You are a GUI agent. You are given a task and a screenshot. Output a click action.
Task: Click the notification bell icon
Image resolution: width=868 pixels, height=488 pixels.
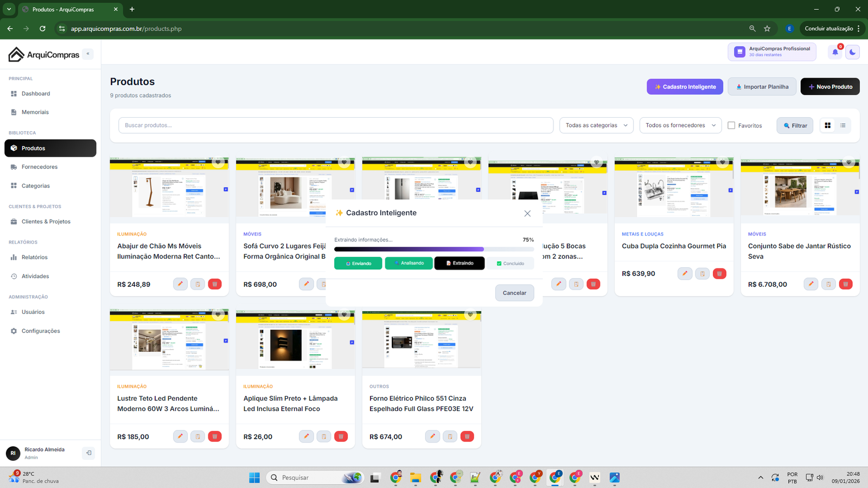coord(835,52)
